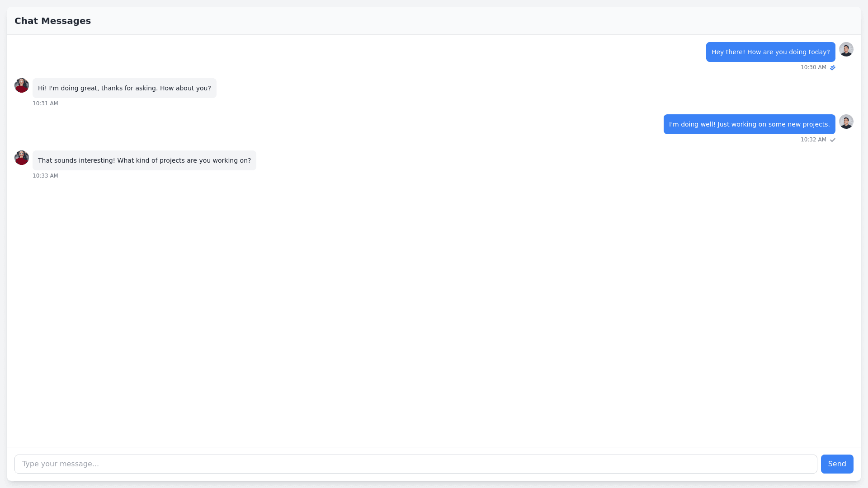Click the 10:31 AM timestamp

45,103
